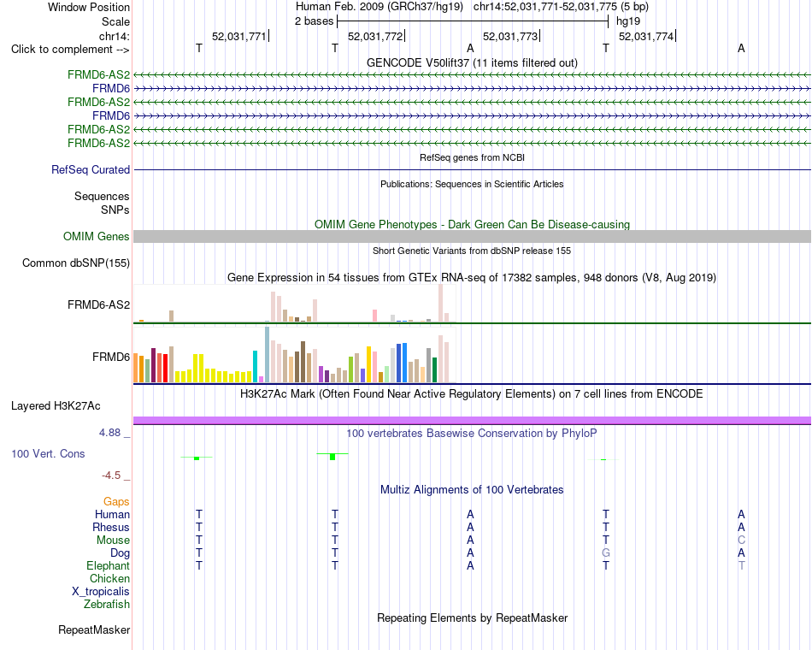Click the X_tropicalis species label
Viewport: 812px width, 650px height.
click(101, 592)
